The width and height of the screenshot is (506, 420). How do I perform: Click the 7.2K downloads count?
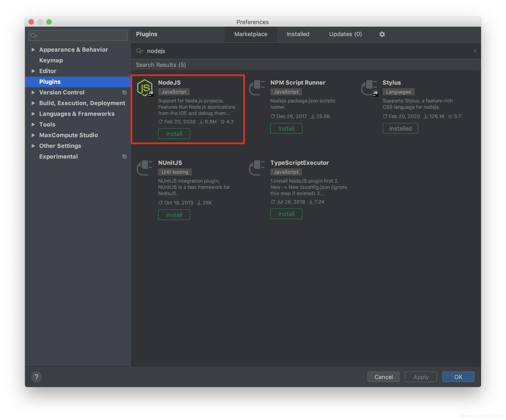[317, 202]
